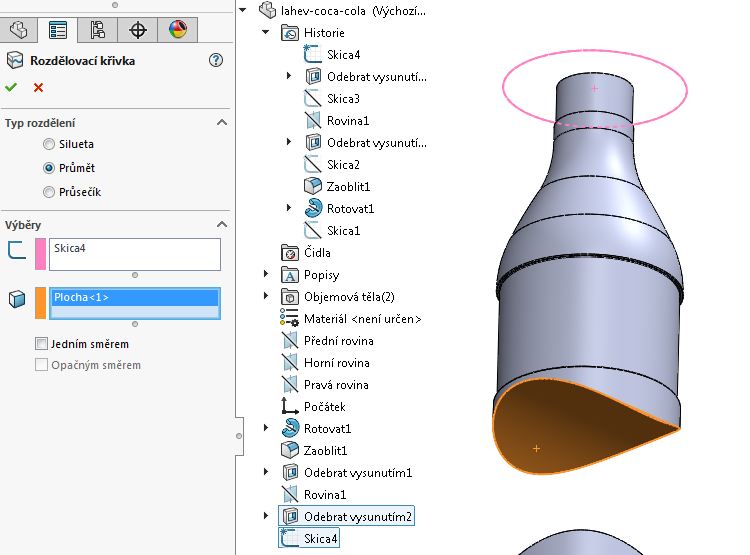Open the ConfigurationManager tab

(98, 30)
